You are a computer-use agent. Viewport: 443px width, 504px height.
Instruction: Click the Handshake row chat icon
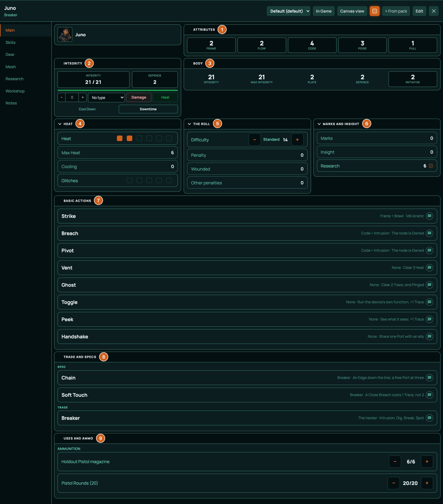tap(429, 336)
